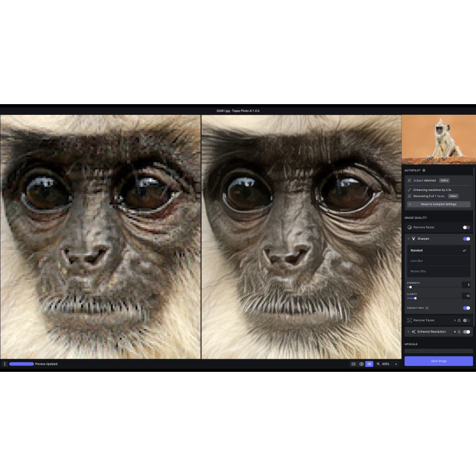Click the Save Image button
The width and height of the screenshot is (476, 476).
[x=439, y=361]
